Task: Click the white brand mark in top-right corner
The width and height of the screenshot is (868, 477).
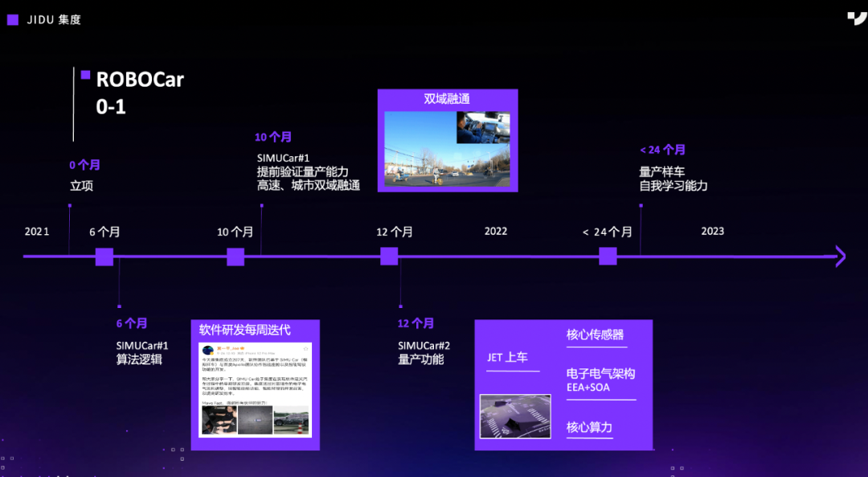Action: (857, 19)
